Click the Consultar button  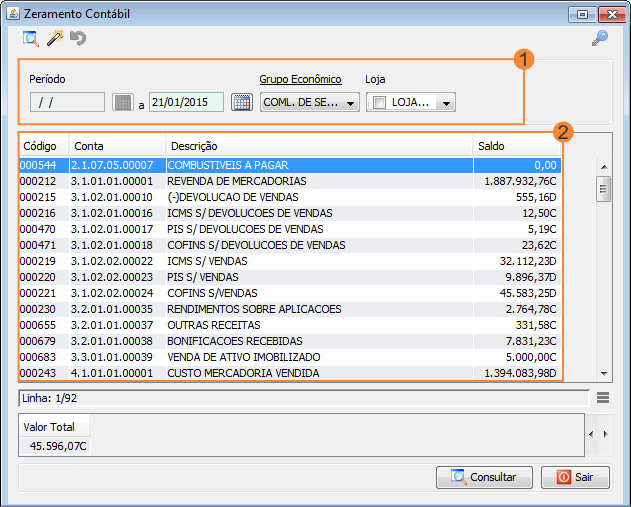[x=485, y=477]
